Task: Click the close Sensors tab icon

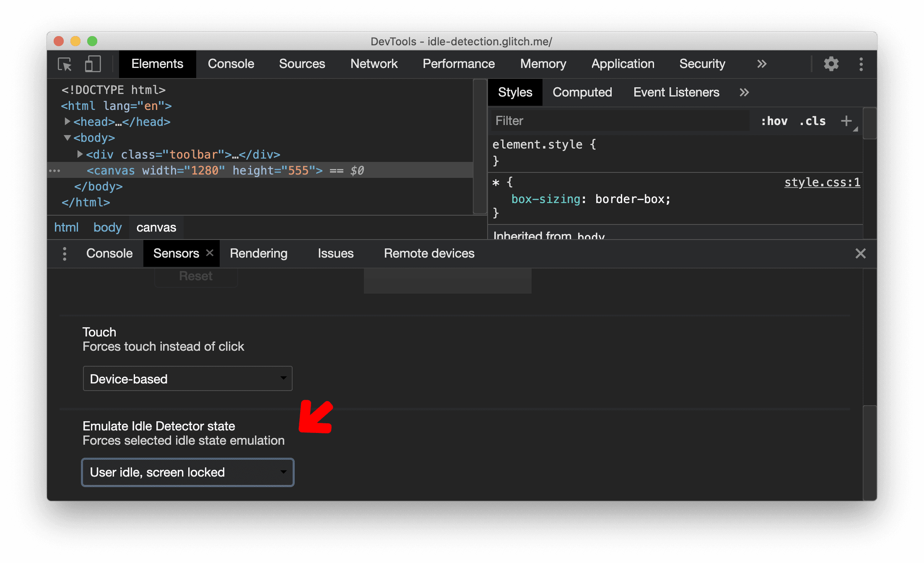Action: [x=209, y=253]
